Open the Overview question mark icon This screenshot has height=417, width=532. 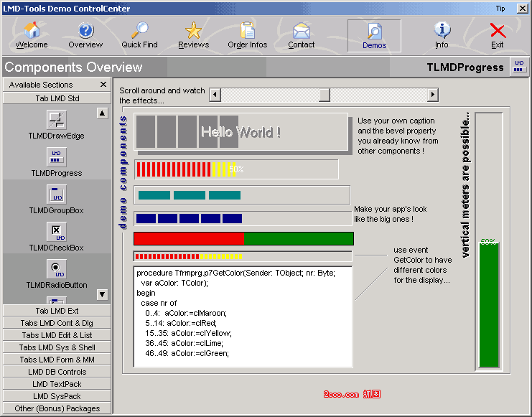(x=86, y=30)
